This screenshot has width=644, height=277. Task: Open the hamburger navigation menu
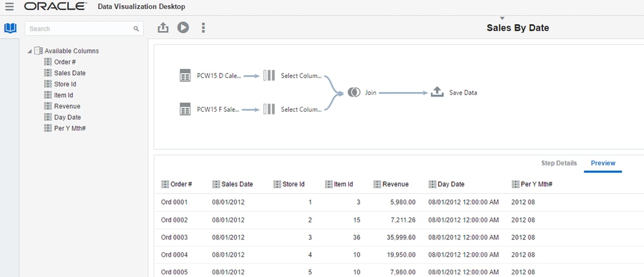tap(10, 6)
